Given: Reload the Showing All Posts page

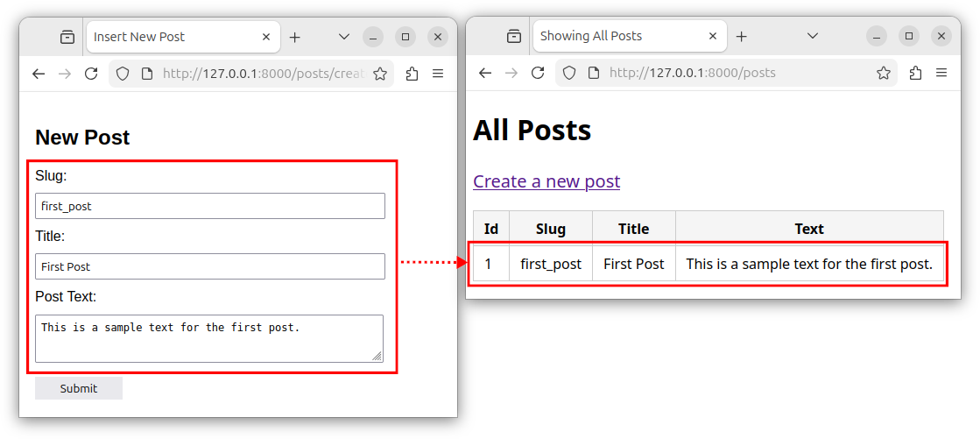Looking at the screenshot, I should point(538,74).
